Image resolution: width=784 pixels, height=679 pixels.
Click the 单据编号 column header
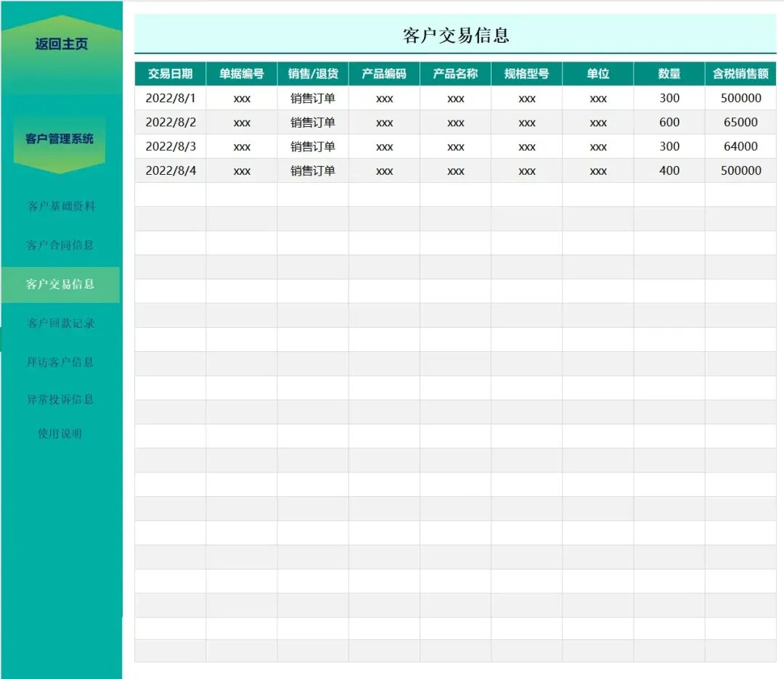pos(242,74)
